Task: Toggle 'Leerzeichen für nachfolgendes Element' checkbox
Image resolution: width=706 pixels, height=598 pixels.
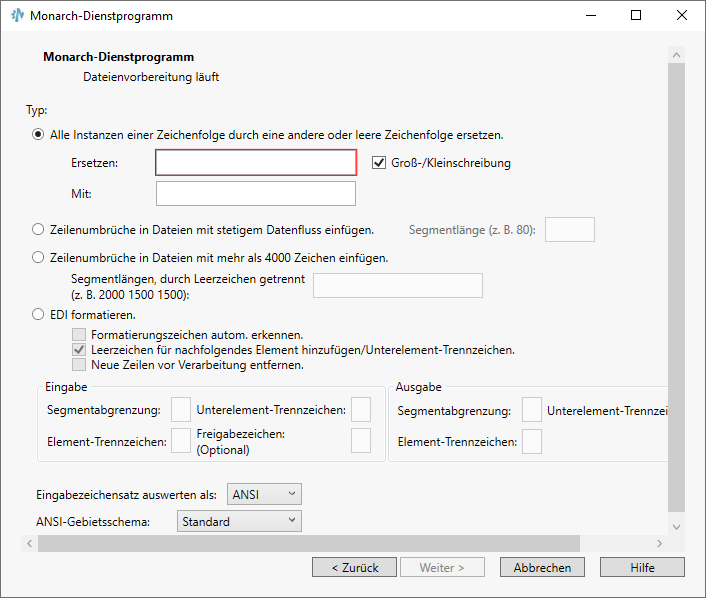Action: [79, 349]
